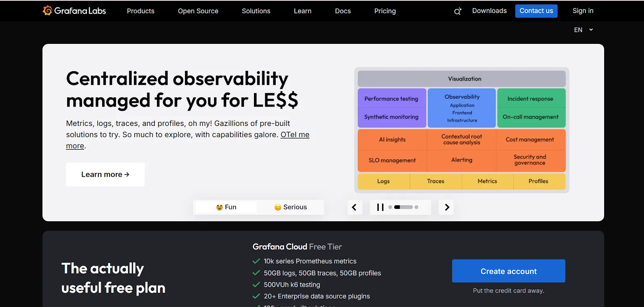Click the Observability heading in the diagram
Image resolution: width=644 pixels, height=307 pixels.
[462, 97]
